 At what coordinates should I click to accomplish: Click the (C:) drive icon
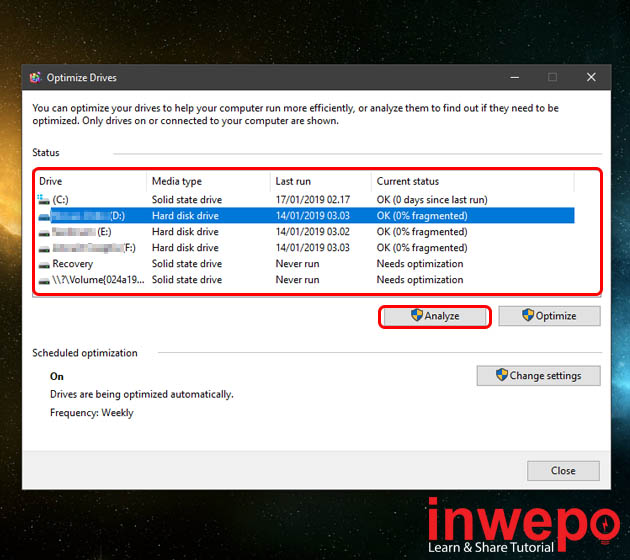tap(43, 199)
